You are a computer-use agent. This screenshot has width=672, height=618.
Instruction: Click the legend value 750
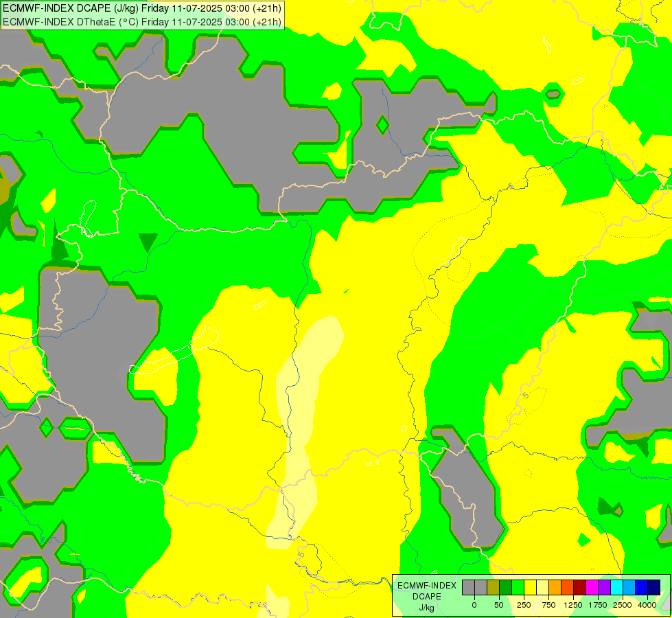(x=548, y=605)
